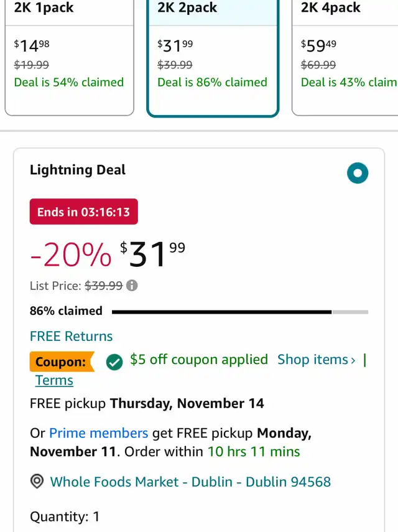
Task: Open the Quantity: 1 selector
Action: click(x=65, y=516)
